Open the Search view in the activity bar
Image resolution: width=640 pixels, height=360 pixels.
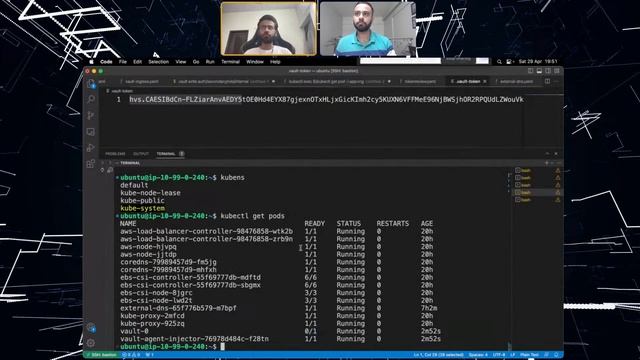[x=91, y=99]
